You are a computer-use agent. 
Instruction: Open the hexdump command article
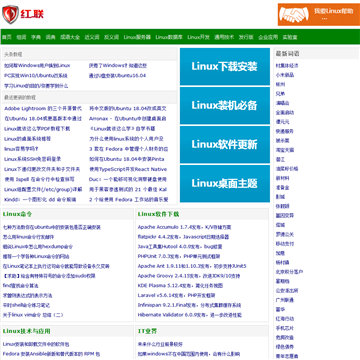click(x=38, y=247)
